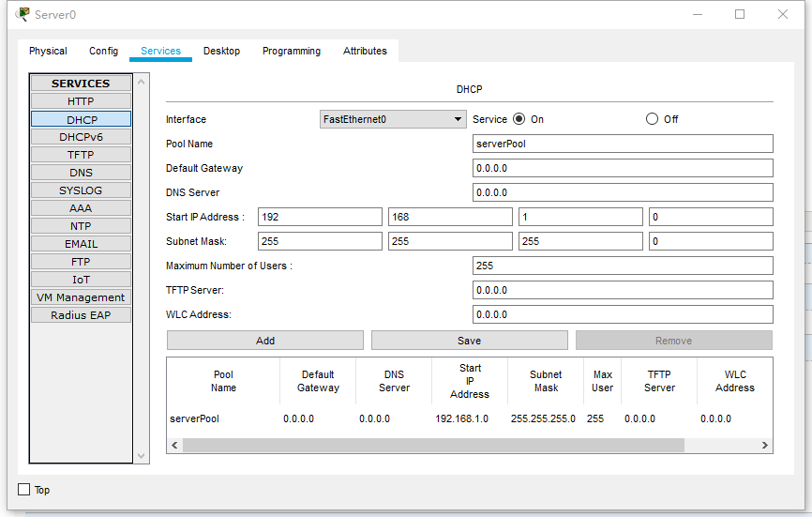This screenshot has height=517, width=812.
Task: Open the Desktop tab
Action: pyautogui.click(x=221, y=51)
